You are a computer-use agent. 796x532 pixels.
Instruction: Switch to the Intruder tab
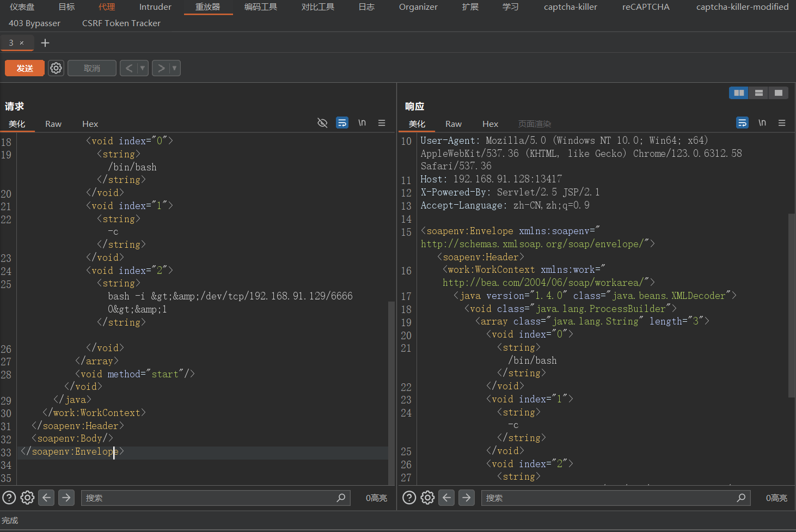click(x=155, y=7)
